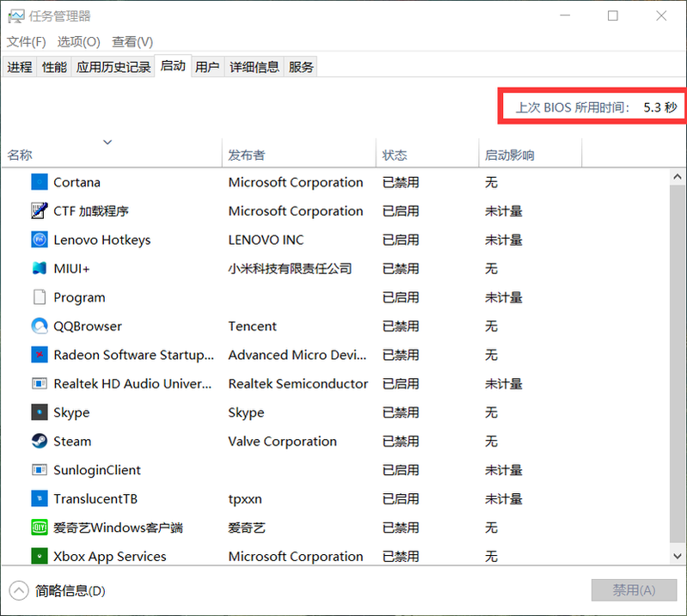Image resolution: width=687 pixels, height=616 pixels.
Task: Click the Xbox App Services icon
Action: pyautogui.click(x=40, y=557)
